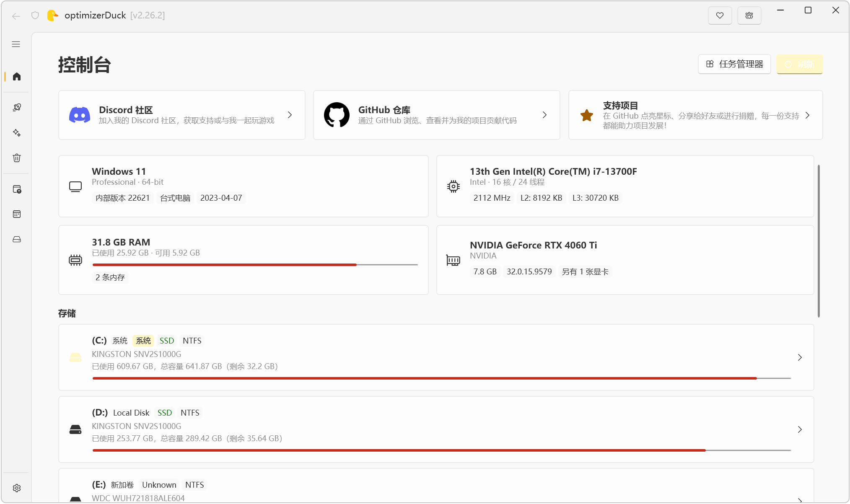
Task: Expand the GitHub card chevron
Action: [x=544, y=115]
